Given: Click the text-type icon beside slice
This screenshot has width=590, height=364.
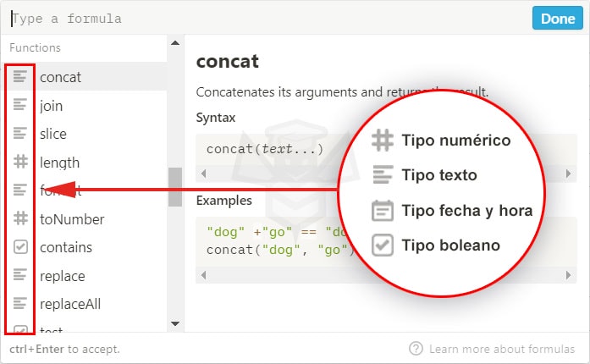Looking at the screenshot, I should pyautogui.click(x=20, y=134).
